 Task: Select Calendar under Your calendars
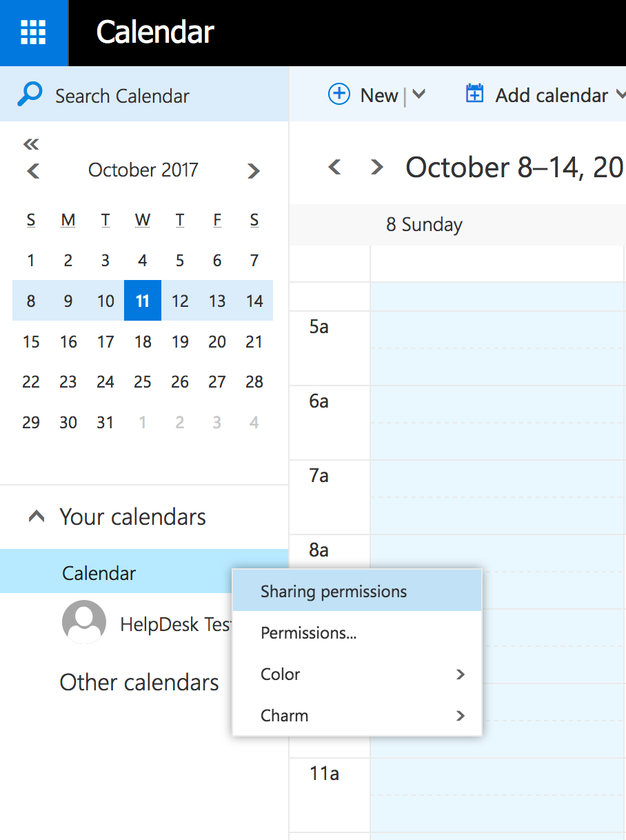[99, 573]
